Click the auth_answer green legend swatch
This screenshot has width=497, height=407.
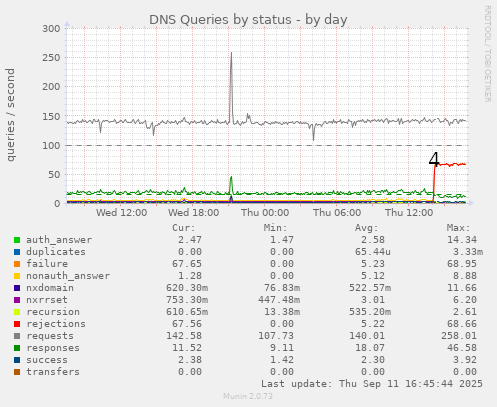(17, 240)
